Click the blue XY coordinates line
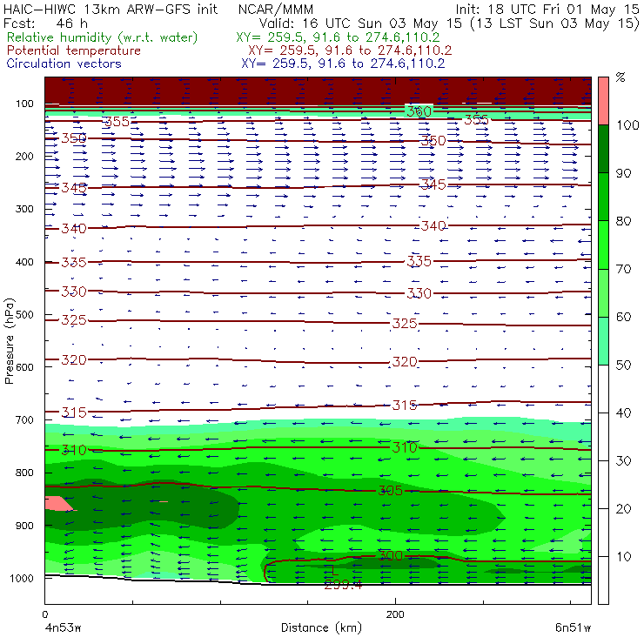Viewport: 644px width, 644px height. point(343,64)
